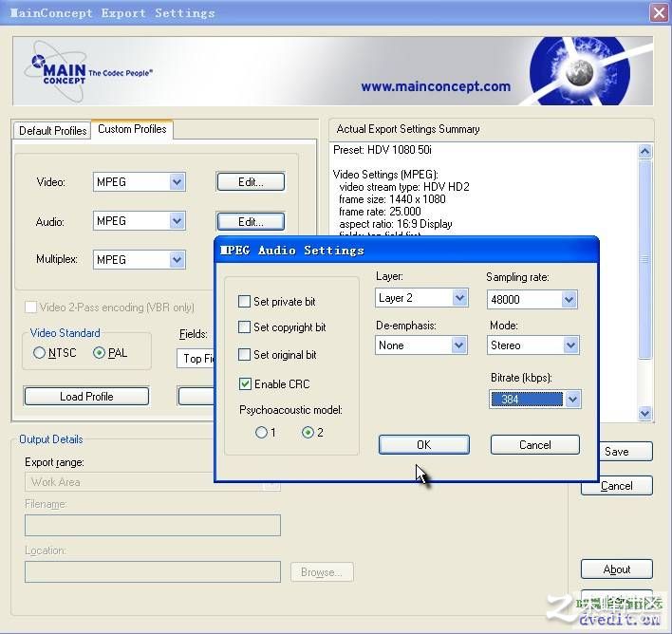The width and height of the screenshot is (672, 634).
Task: Open the Mode dropdown showing Stereo
Action: (570, 345)
